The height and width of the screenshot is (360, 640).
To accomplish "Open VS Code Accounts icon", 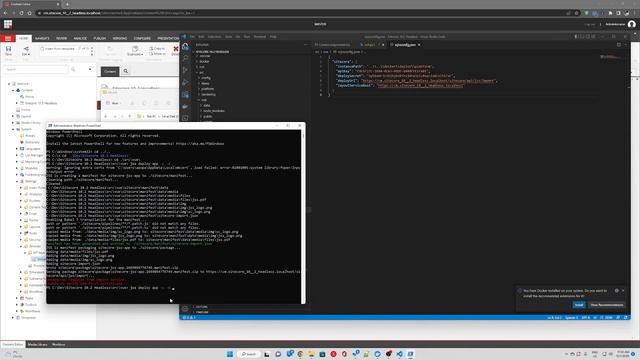I will point(185,309).
